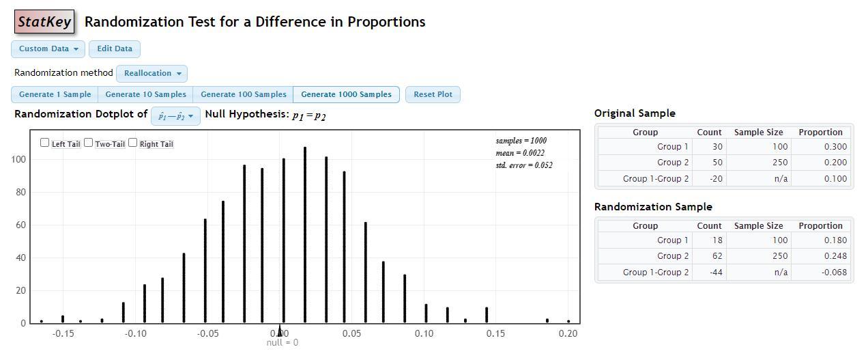This screenshot has height=362, width=868.
Task: Reset the randomization plot
Action: coord(433,94)
